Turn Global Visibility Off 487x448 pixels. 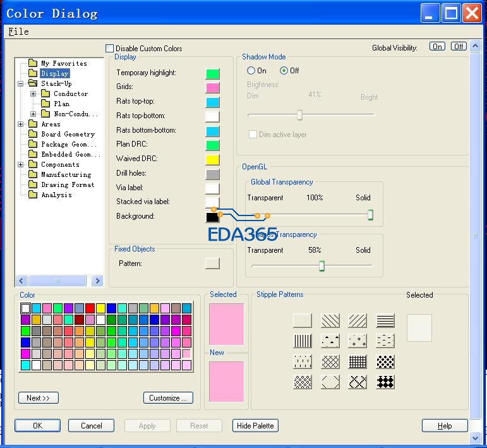pos(459,47)
